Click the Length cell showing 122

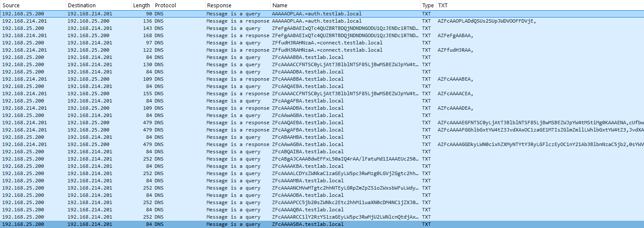(147, 50)
